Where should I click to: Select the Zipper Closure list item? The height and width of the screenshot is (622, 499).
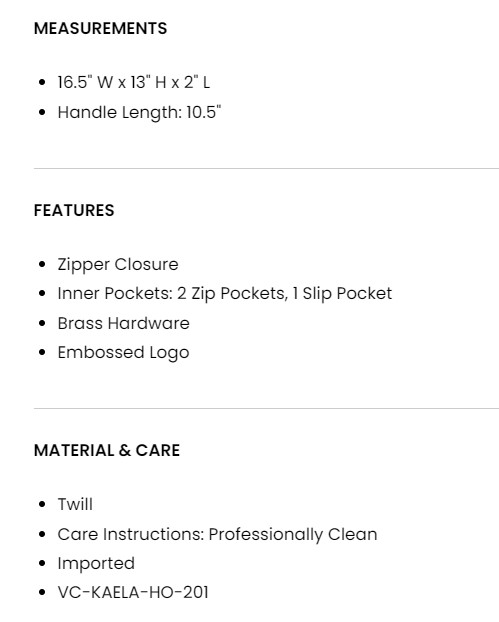pos(118,265)
